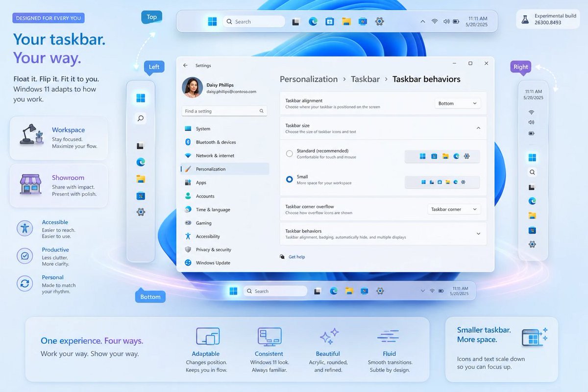
Task: Open Daisy Phillips account profile
Action: point(219,88)
